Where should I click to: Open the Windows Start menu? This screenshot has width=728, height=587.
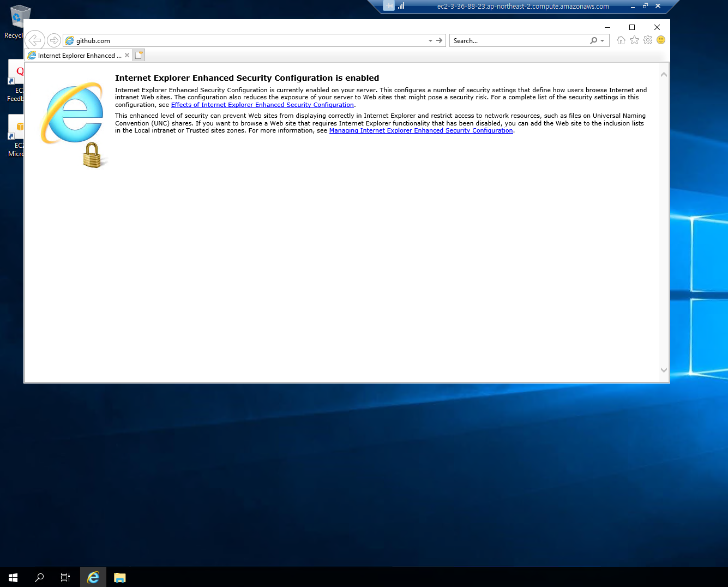[x=13, y=577]
